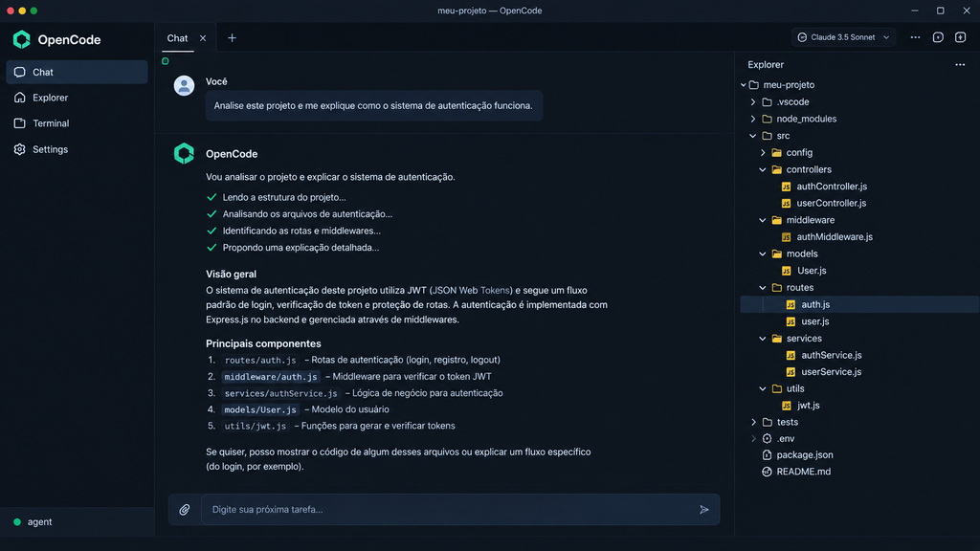This screenshot has width=980, height=551.
Task: Click the JS icon beside authService.js
Action: tap(791, 355)
